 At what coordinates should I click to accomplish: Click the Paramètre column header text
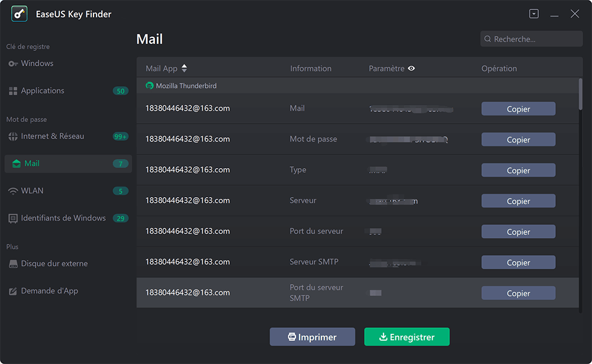point(386,68)
